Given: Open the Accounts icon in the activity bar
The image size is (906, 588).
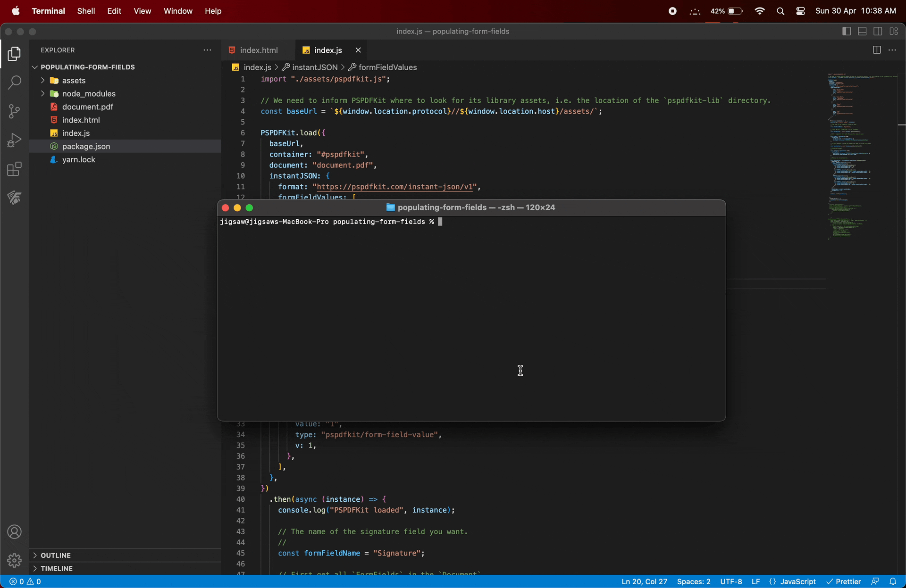Looking at the screenshot, I should tap(14, 532).
